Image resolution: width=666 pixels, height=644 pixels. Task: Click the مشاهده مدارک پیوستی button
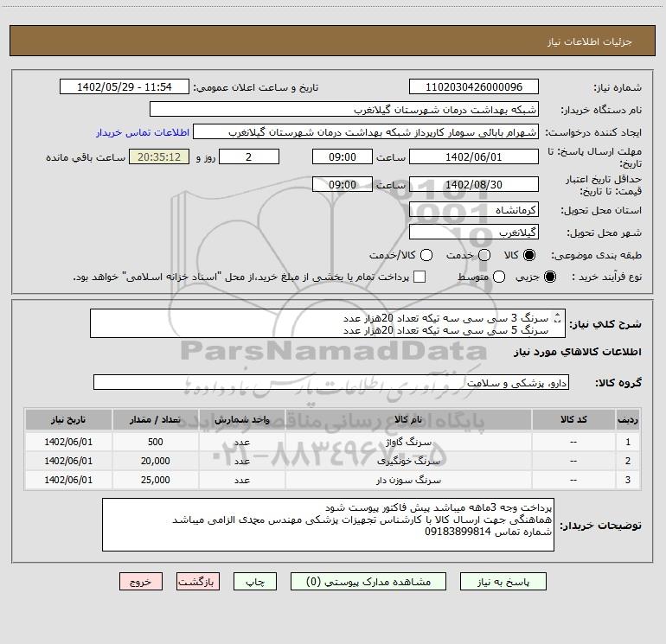pyautogui.click(x=368, y=582)
